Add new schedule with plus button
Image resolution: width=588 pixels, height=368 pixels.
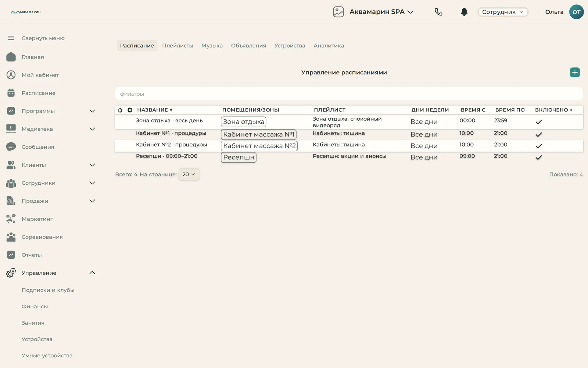(x=575, y=72)
